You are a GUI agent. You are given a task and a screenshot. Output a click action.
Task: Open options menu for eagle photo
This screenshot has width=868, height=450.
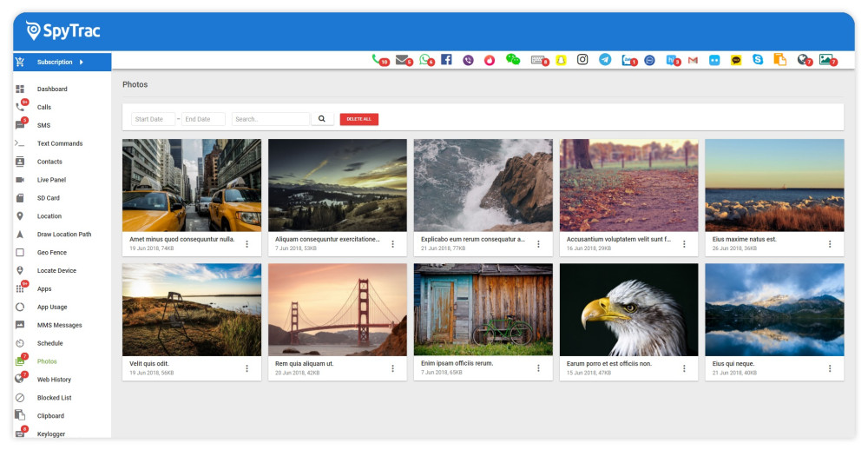(684, 368)
